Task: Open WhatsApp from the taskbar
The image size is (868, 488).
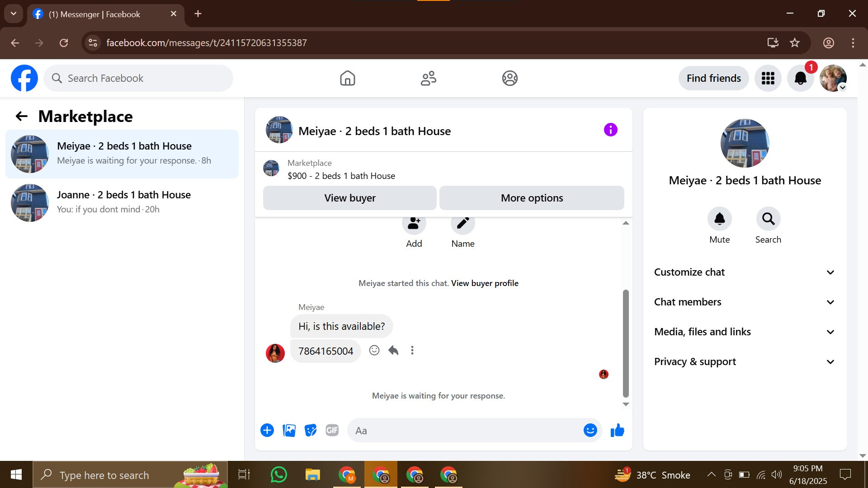Action: tap(278, 475)
